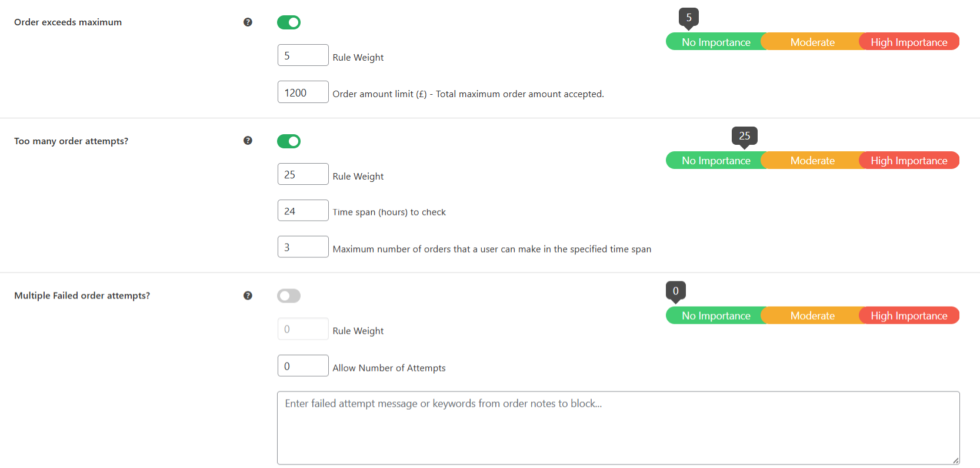Image resolution: width=980 pixels, height=468 pixels.
Task: Click the Time span hours field
Action: [x=302, y=210]
